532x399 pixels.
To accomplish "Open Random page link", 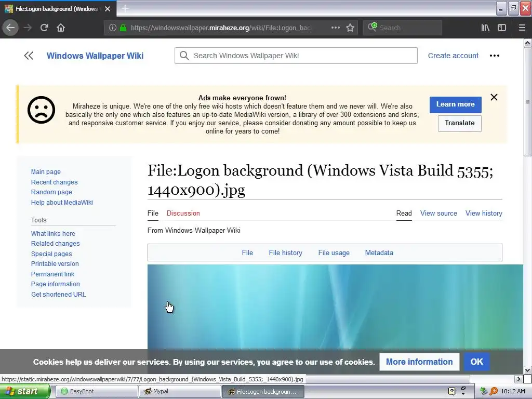I will tap(51, 192).
